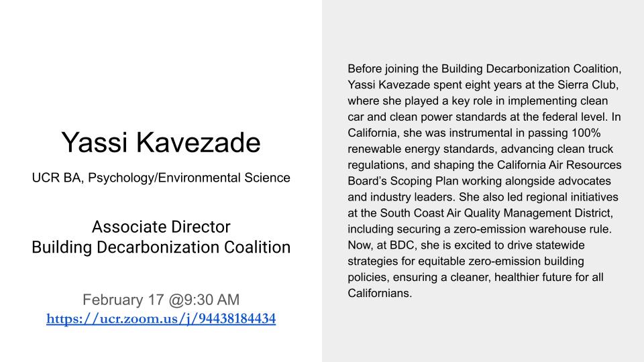Click the February 17 @9:30 AM date text
644x362 pixels.
click(161, 299)
